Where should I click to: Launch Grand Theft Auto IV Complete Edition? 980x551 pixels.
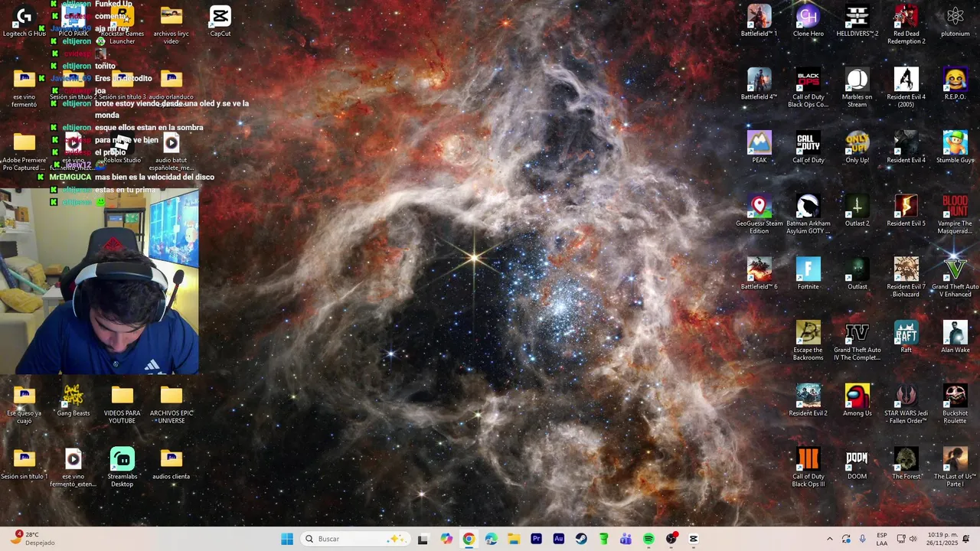click(x=857, y=341)
